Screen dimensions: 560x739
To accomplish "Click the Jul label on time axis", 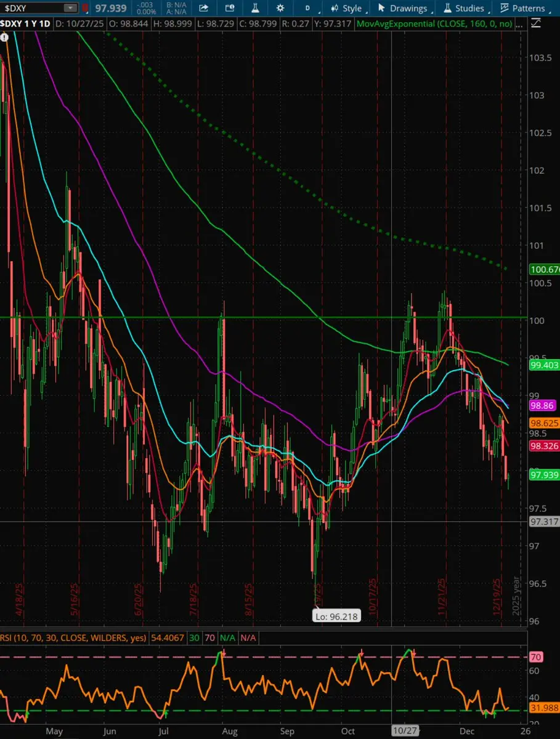I will click(x=164, y=732).
